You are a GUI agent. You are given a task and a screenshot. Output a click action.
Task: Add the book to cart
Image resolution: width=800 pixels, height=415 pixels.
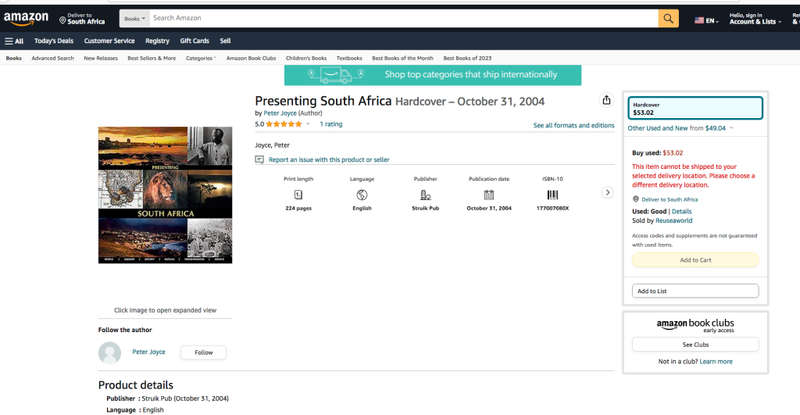[x=695, y=260]
